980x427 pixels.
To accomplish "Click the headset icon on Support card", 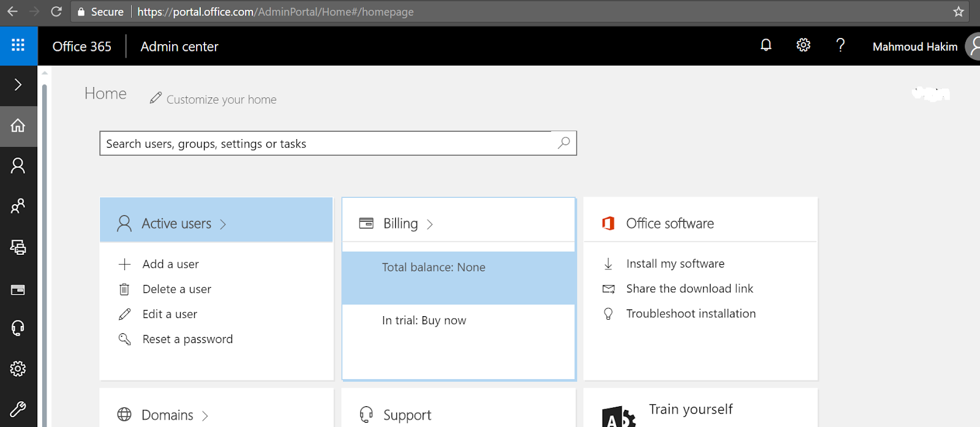I will point(366,415).
